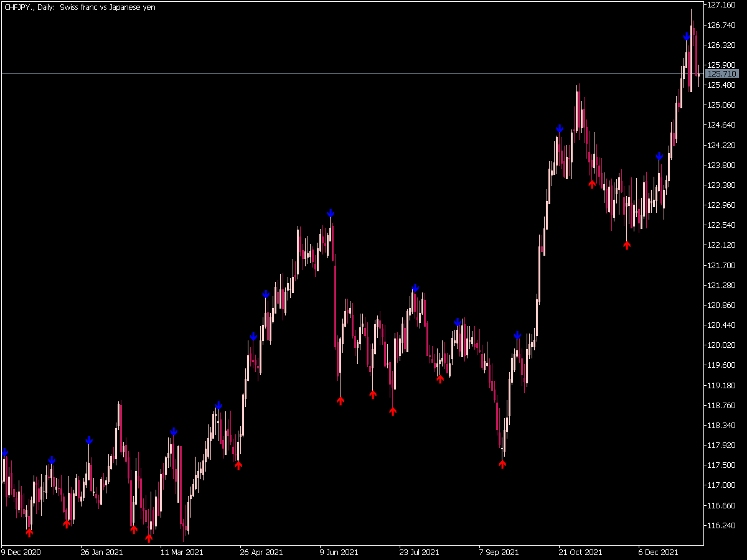Click the 116.660 price axis label

(x=722, y=505)
